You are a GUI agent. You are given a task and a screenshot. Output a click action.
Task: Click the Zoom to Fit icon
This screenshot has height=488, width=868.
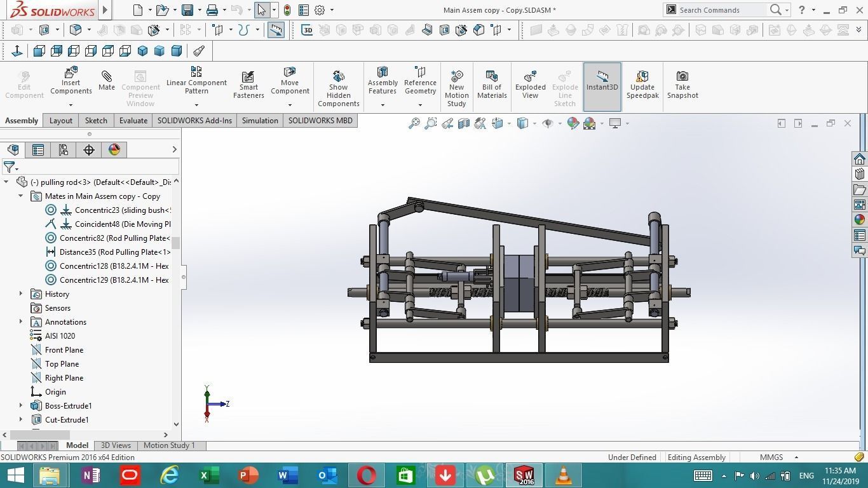point(414,123)
